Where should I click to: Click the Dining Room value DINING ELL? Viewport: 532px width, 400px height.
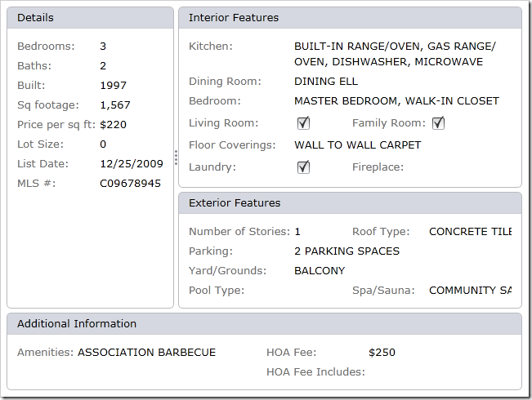pyautogui.click(x=326, y=82)
